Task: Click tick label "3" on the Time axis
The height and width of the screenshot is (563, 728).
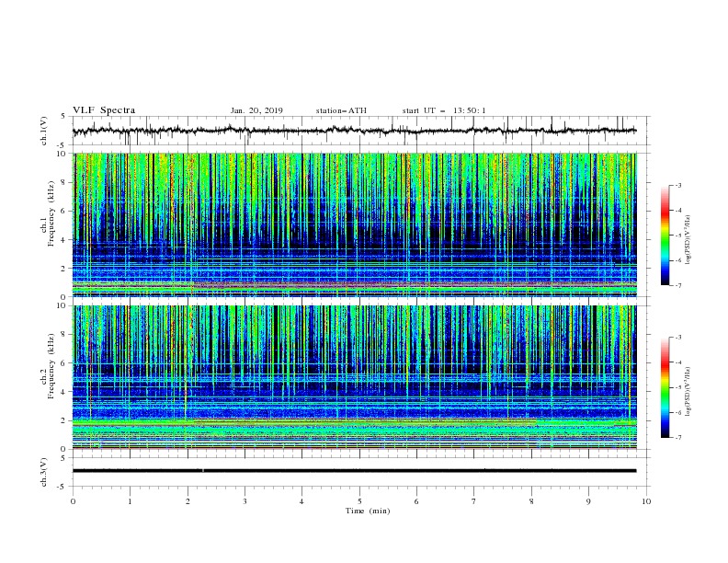Action: pyautogui.click(x=245, y=501)
